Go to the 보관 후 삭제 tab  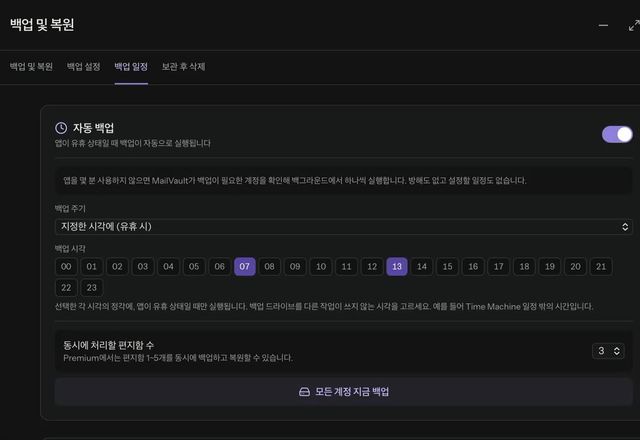[183, 67]
